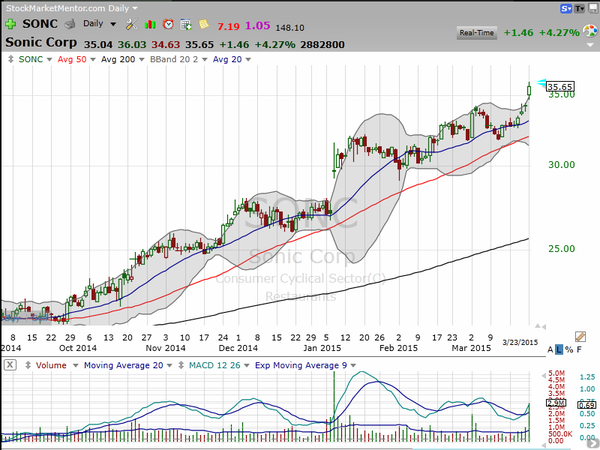Click the 2882800 volume figure
This screenshot has width=600, height=450.
coord(323,45)
